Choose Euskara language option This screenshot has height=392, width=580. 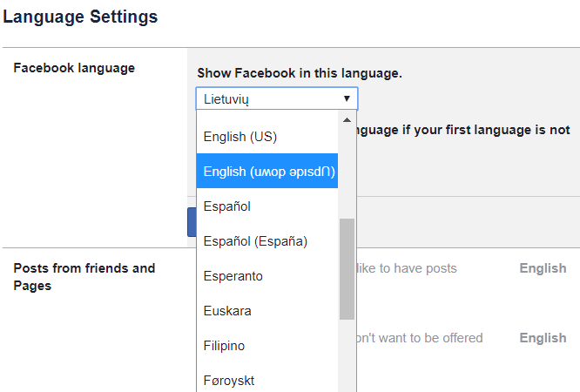pos(267,311)
